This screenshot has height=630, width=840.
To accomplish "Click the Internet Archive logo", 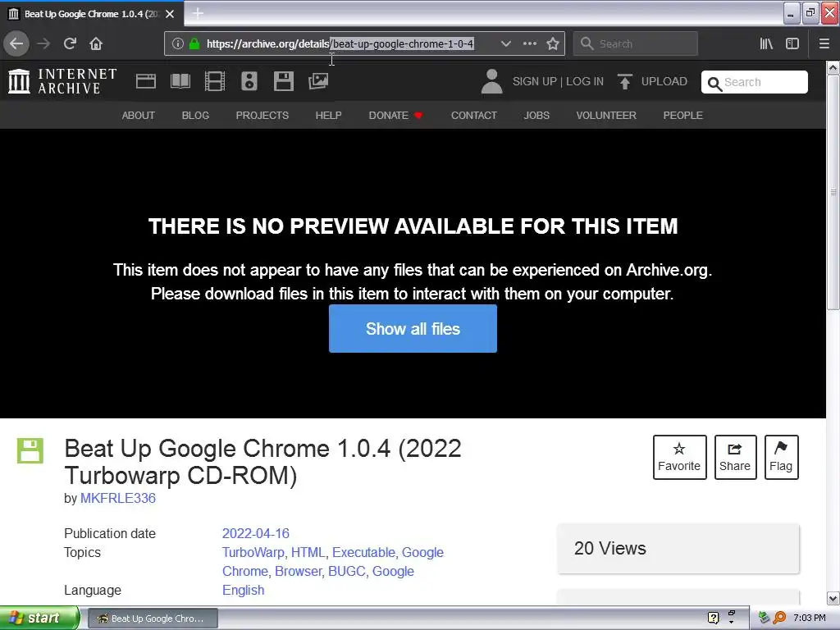I will 62,81.
